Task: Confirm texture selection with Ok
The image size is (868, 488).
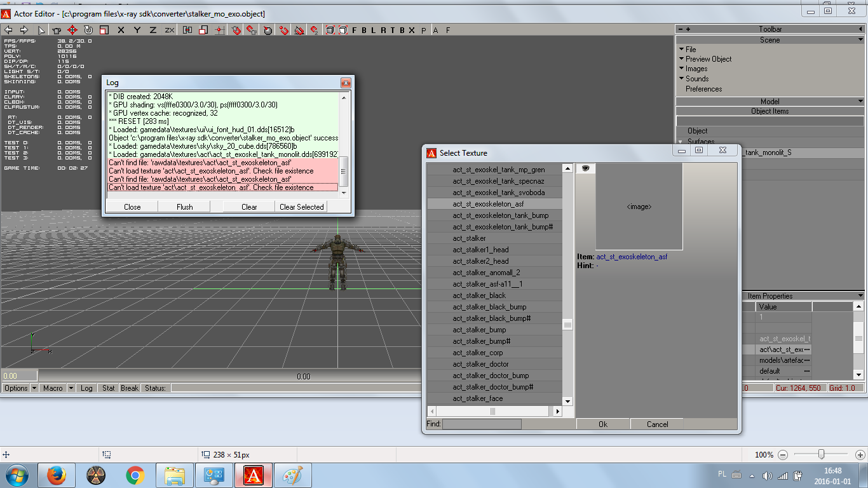Action: (603, 424)
